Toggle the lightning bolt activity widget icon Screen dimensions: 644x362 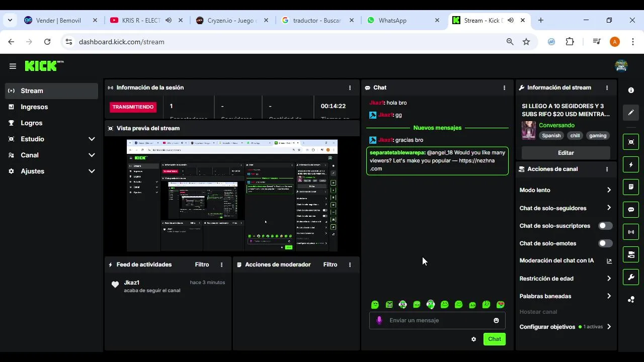point(631,164)
